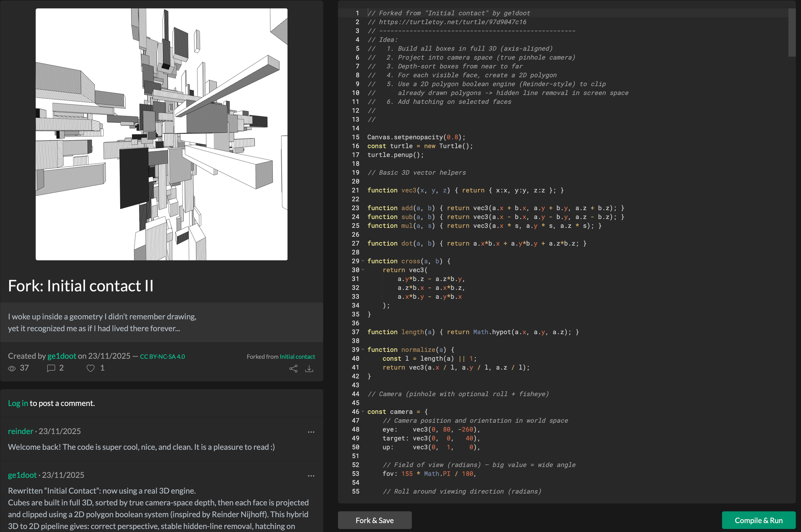The width and height of the screenshot is (801, 532).
Task: Click the heart like icon
Action: [x=91, y=368]
